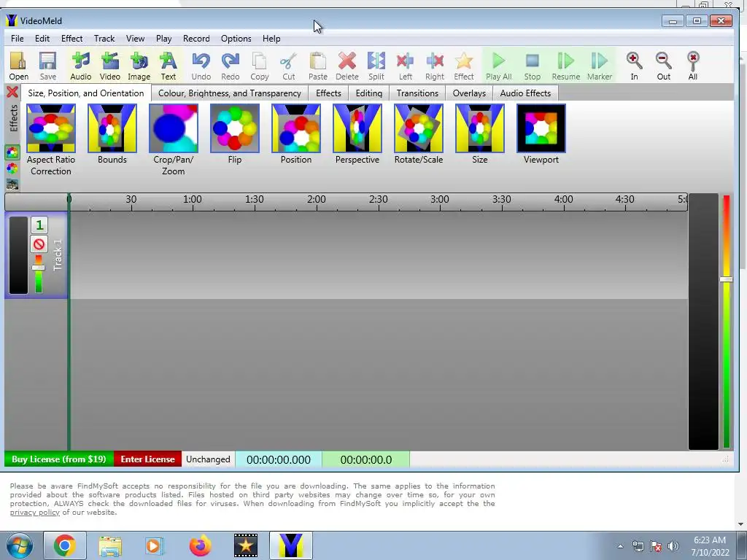
Task: Open Firefox from the taskbar
Action: 200,545
